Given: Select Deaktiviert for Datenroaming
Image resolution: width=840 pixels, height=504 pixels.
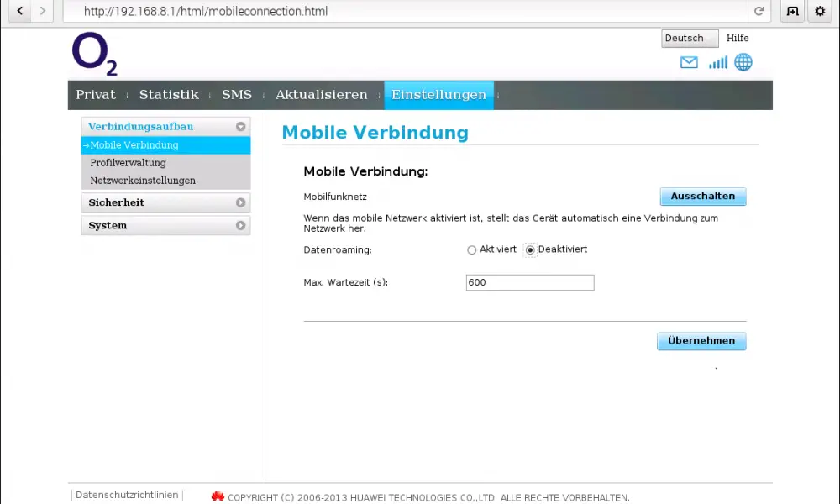Looking at the screenshot, I should [530, 250].
